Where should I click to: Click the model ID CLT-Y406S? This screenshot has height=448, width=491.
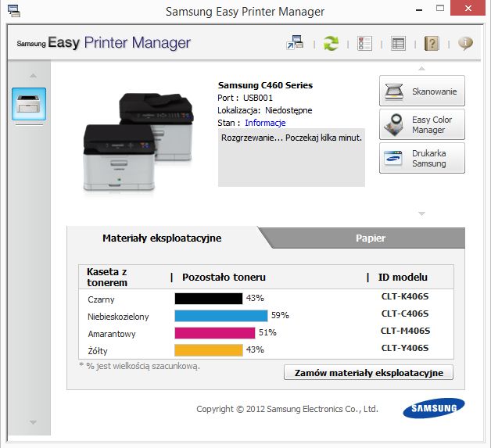[405, 348]
